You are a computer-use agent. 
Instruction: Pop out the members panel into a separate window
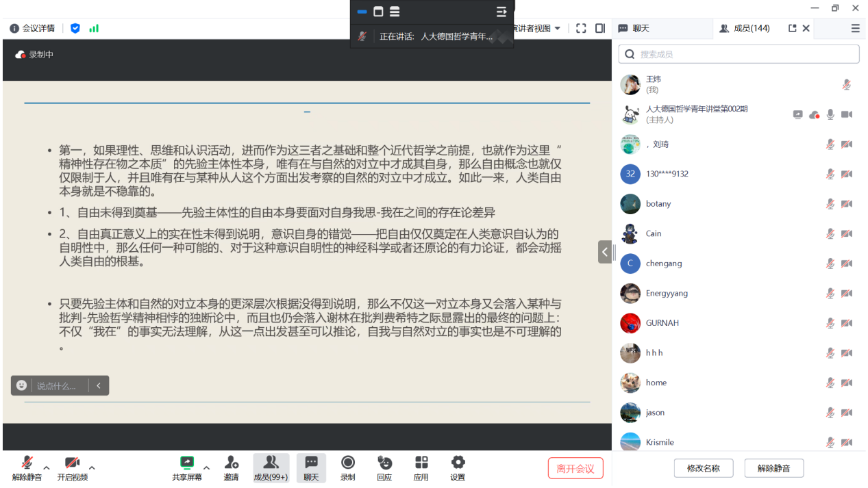793,28
